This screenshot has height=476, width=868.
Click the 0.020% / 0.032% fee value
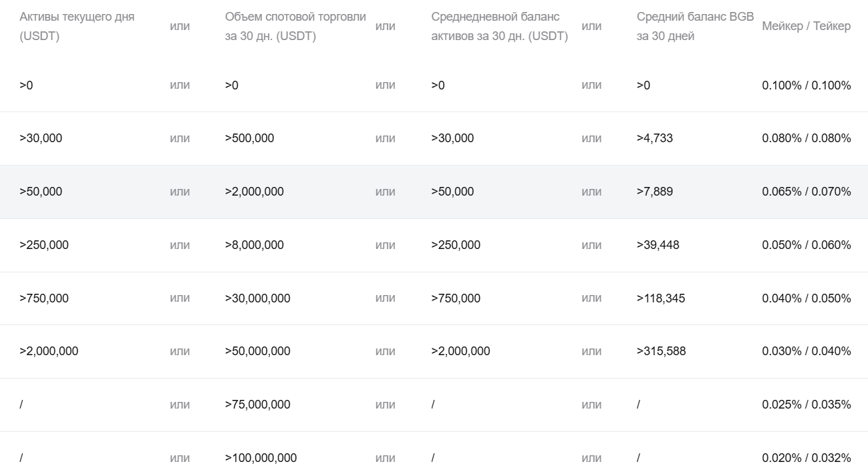(806, 458)
